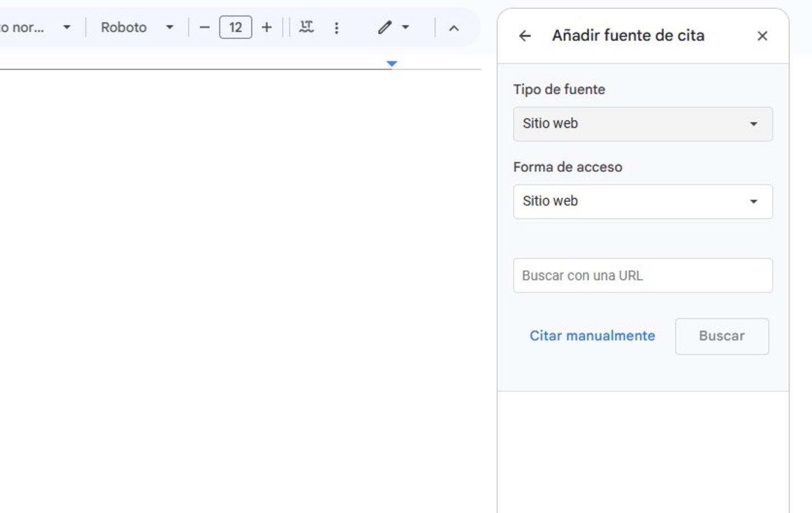Open the Forma de acceso dropdown
The width and height of the screenshot is (812, 513).
(643, 202)
